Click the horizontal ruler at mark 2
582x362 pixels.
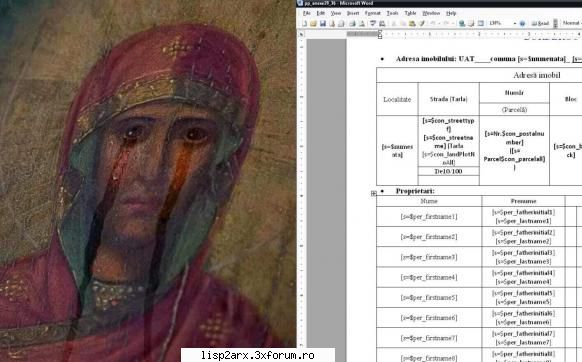[479, 34]
